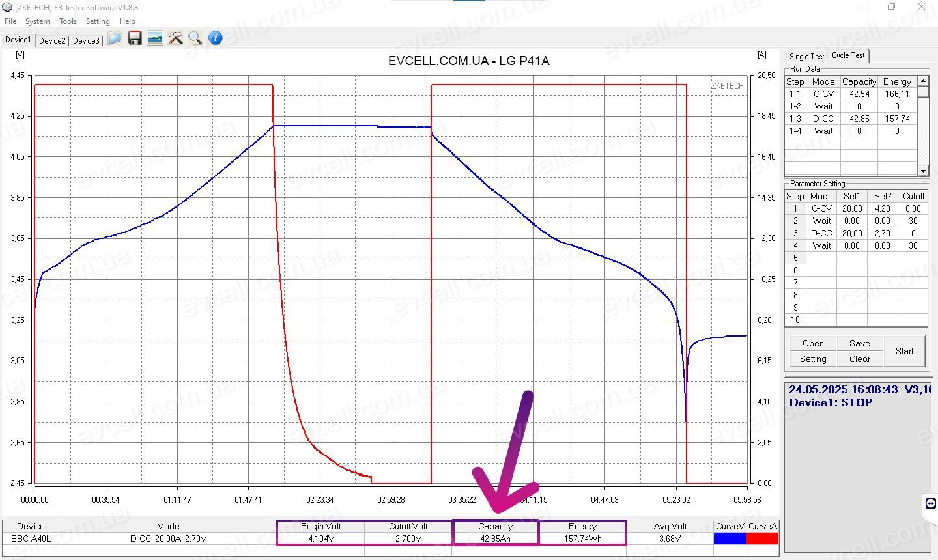Image resolution: width=938 pixels, height=560 pixels.
Task: Open the Tools menu
Action: [x=68, y=21]
